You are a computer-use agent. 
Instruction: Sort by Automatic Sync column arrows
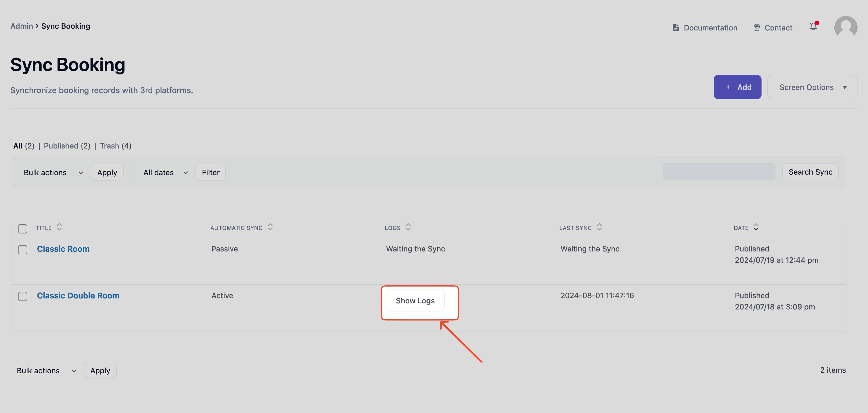pos(270,227)
